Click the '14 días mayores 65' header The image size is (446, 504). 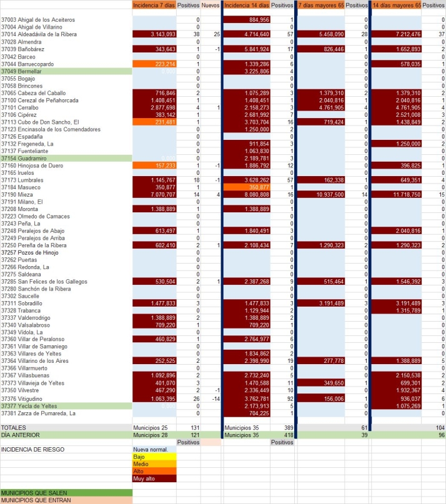(396, 5)
